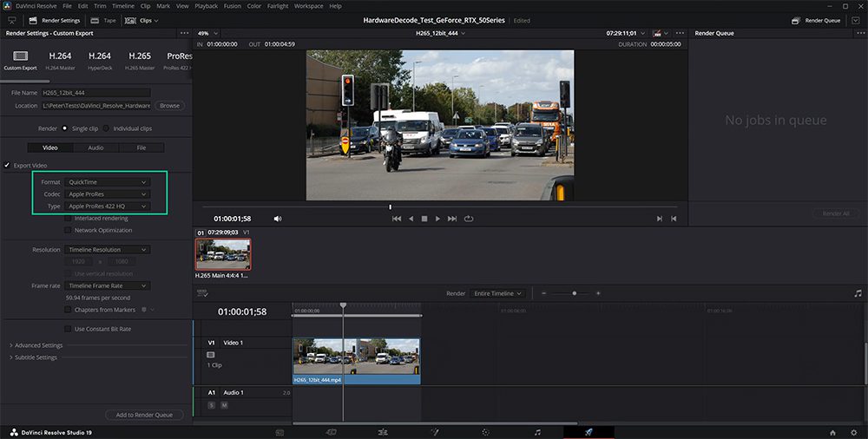Toggle Render Settings panel button
868x439 pixels.
click(54, 21)
